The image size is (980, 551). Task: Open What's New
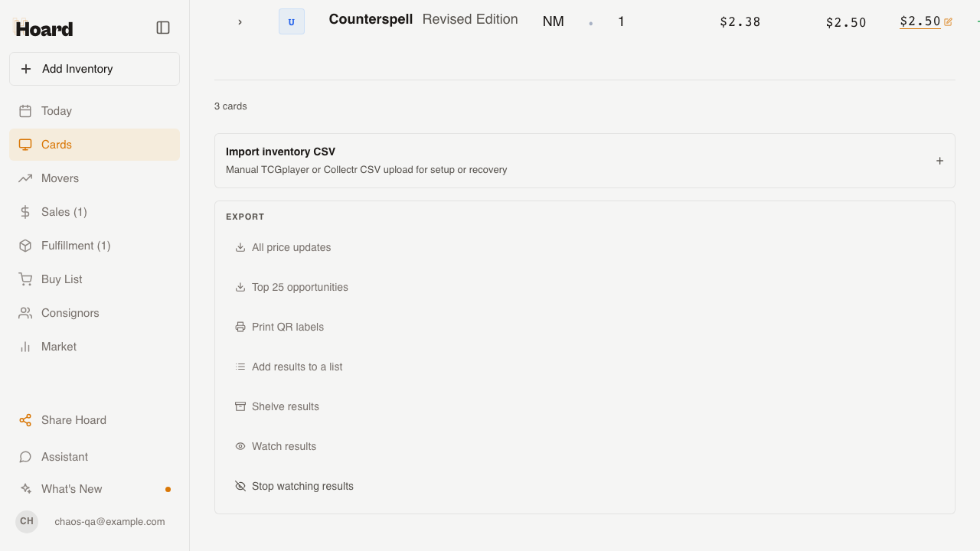tap(94, 489)
